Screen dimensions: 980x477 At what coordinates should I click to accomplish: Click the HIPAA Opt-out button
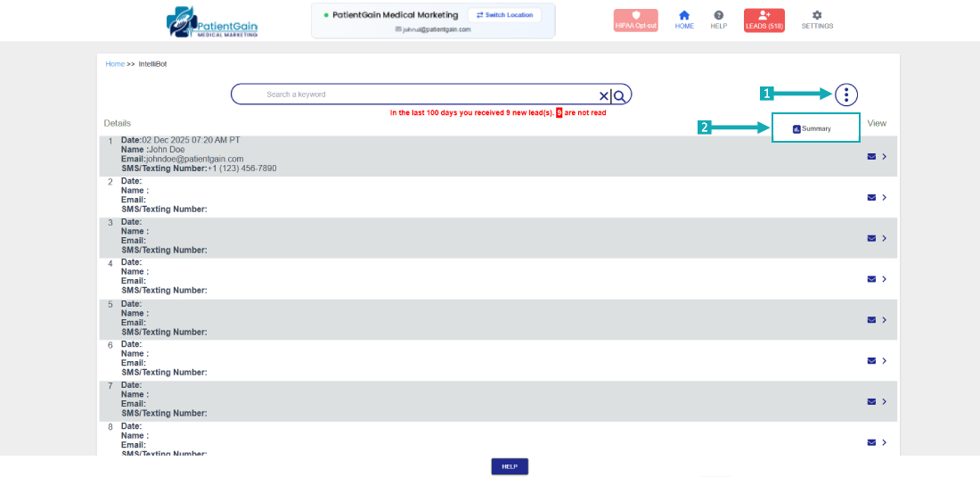coord(635,20)
